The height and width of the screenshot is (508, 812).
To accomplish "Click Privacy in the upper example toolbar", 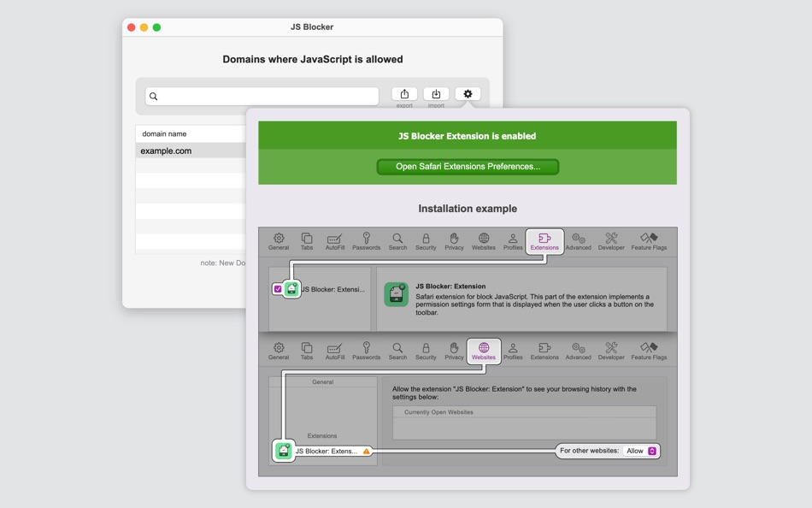I will 454,241.
